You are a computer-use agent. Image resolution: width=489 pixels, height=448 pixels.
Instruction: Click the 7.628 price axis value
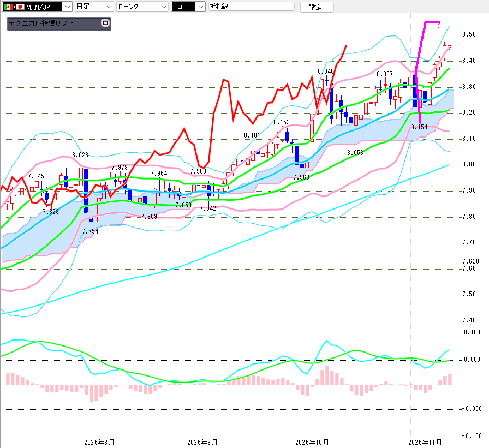pos(470,261)
